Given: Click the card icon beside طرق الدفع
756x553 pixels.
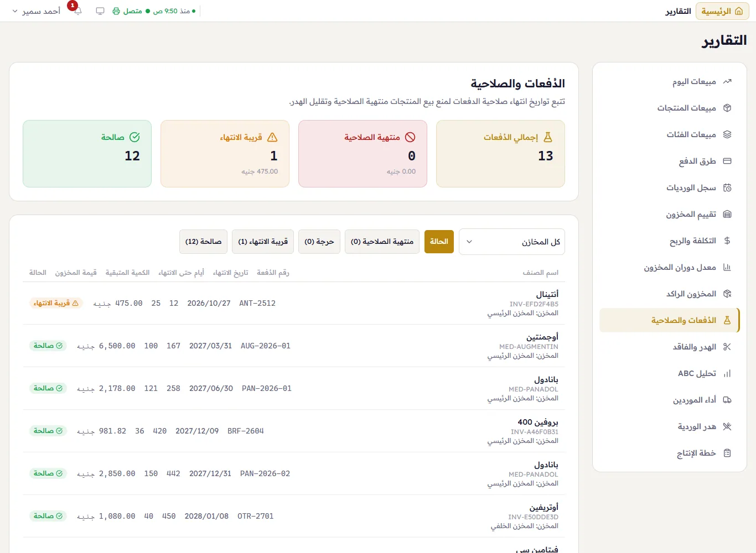Looking at the screenshot, I should click(x=727, y=161).
